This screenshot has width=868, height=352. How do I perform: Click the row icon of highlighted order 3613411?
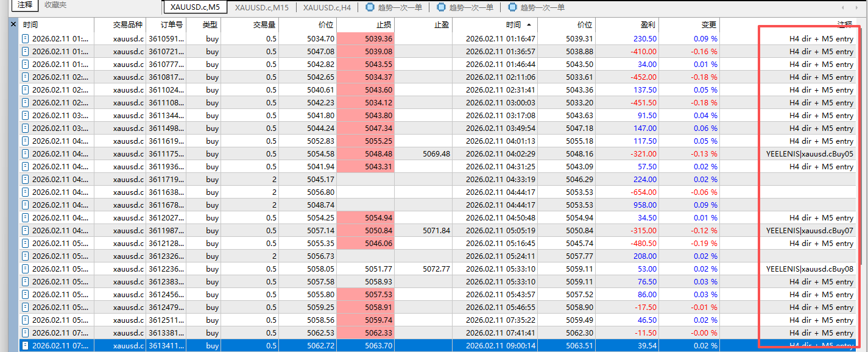26,345
